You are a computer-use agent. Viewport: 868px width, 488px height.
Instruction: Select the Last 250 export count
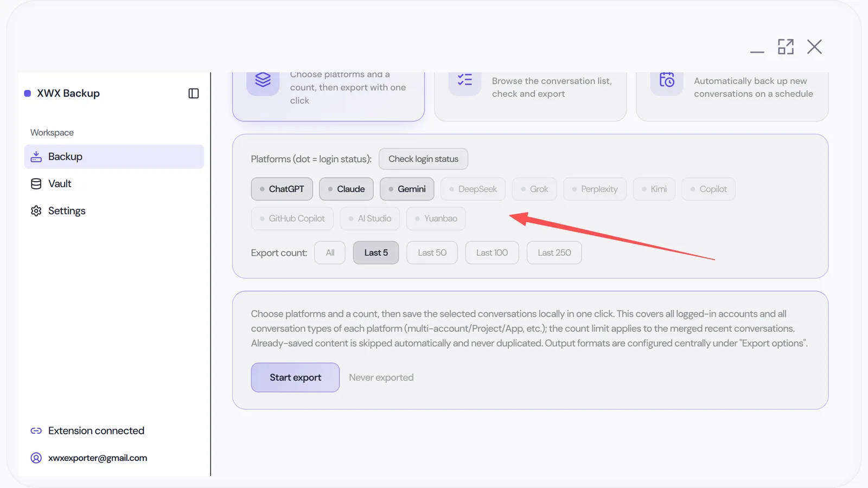pos(554,253)
